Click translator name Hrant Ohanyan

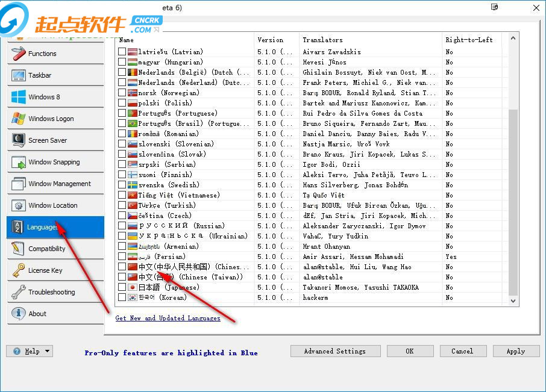[x=327, y=247]
